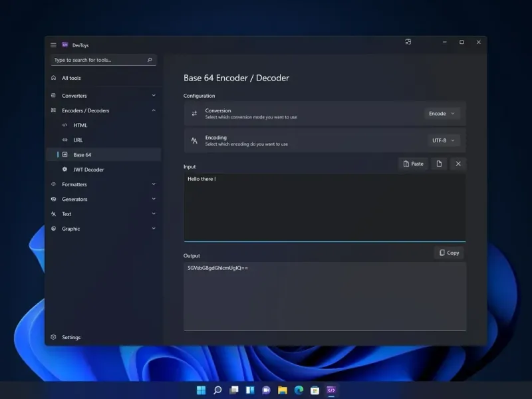This screenshot has height=399, width=532.
Task: Click the Graphic category icon
Action: 53,228
